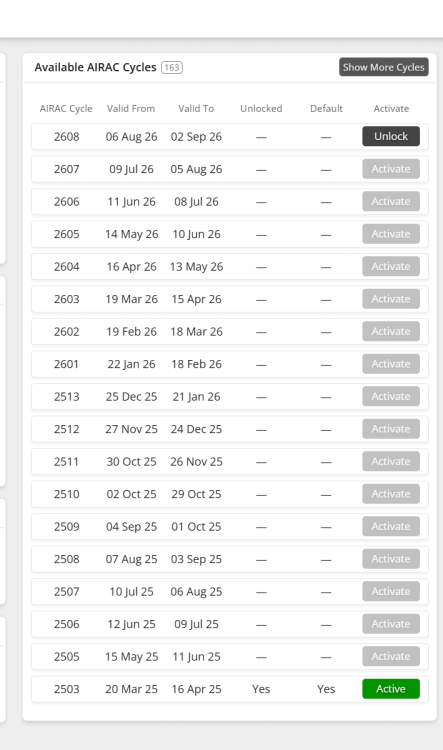Activate cycle 2505
This screenshot has height=750, width=443.
click(391, 657)
